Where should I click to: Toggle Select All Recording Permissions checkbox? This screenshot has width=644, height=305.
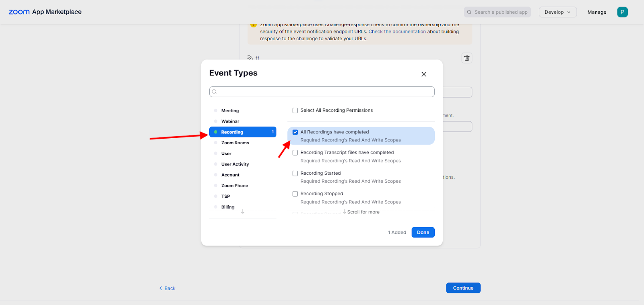295,111
